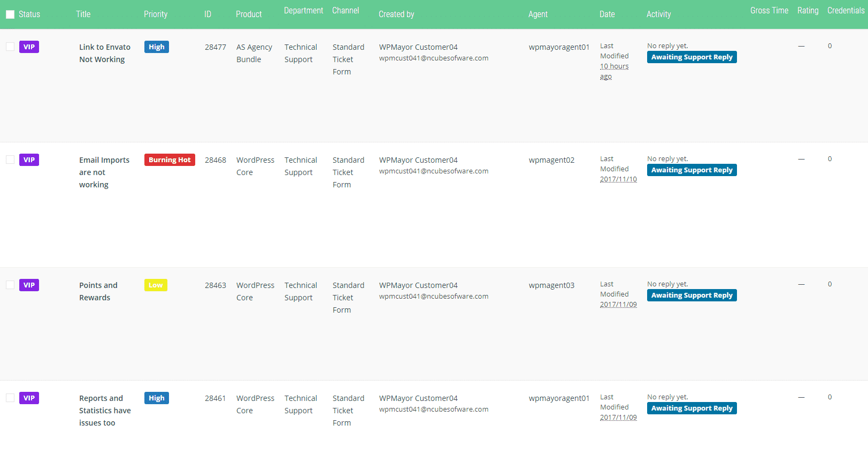Tick the Points and Rewards row checkbox
Image resolution: width=868 pixels, height=455 pixels.
click(x=10, y=285)
